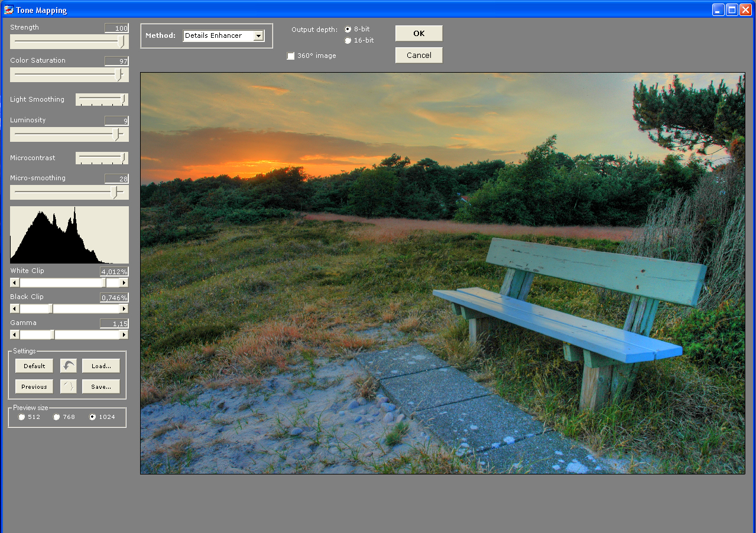Viewport: 756px width, 533px height.
Task: Choose the 512 preview size
Action: click(x=22, y=417)
